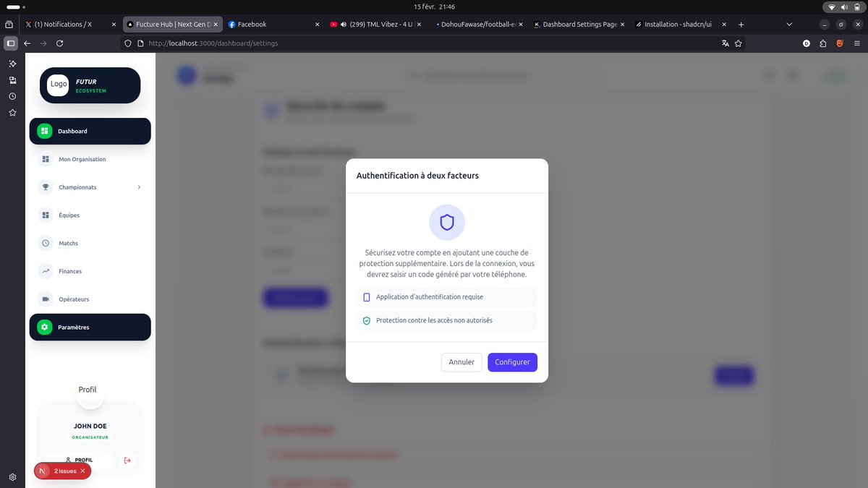Open bookmarks star in browser sidebar
This screenshot has height=488, width=868.
click(12, 113)
